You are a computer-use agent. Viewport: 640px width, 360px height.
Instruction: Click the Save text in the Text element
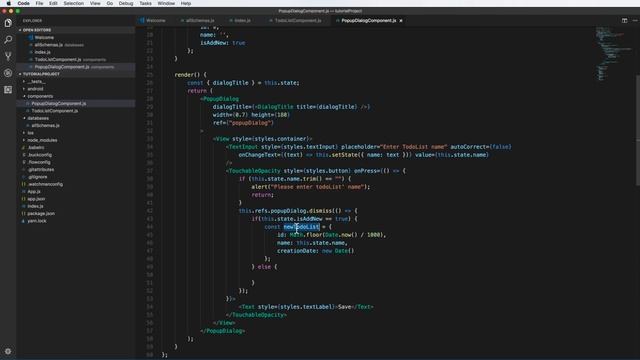pos(344,307)
